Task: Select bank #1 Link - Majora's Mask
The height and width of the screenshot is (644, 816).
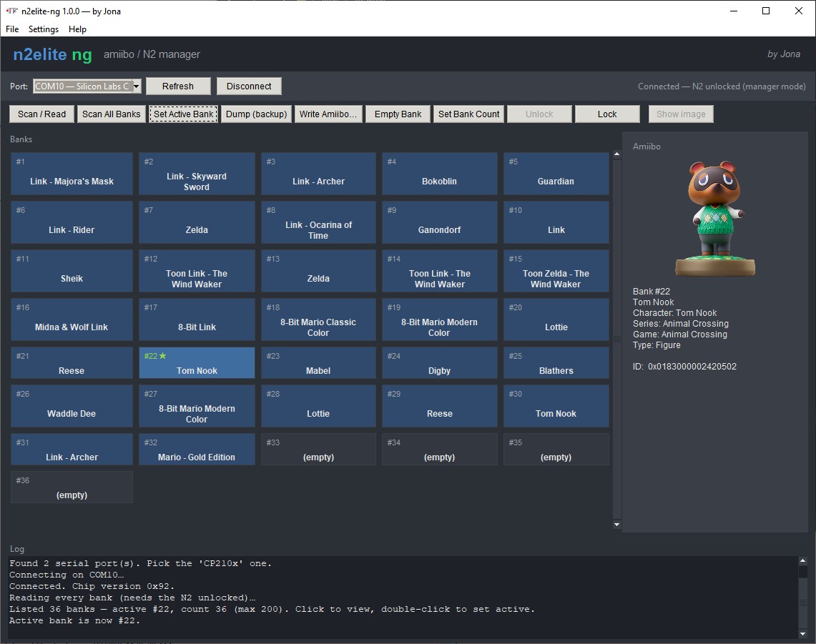Action: (72, 174)
